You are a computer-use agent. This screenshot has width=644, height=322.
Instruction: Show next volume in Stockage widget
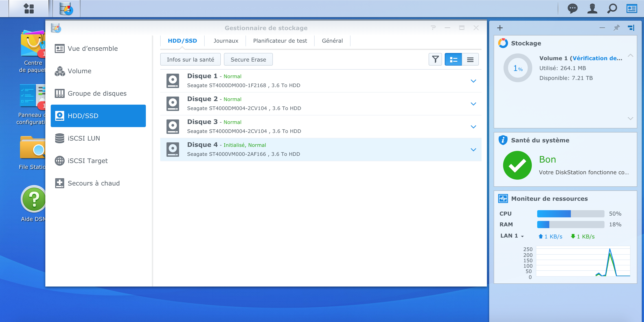pyautogui.click(x=630, y=118)
